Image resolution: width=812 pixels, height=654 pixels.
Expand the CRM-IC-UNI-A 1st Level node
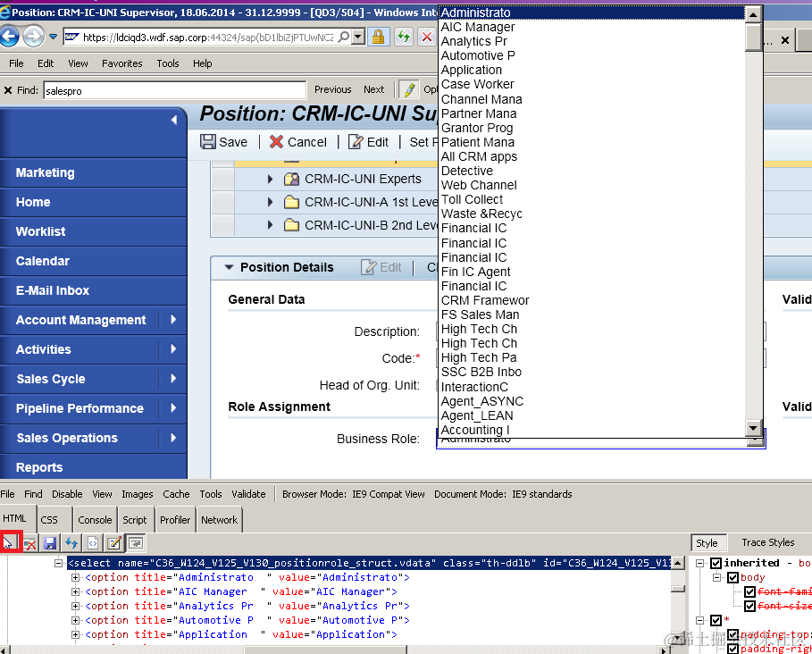click(270, 202)
